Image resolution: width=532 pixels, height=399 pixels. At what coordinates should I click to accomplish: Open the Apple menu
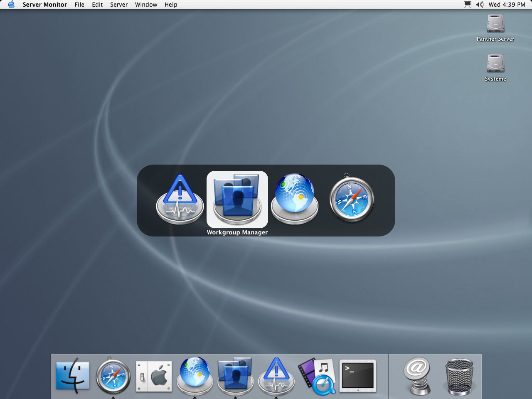[12, 5]
